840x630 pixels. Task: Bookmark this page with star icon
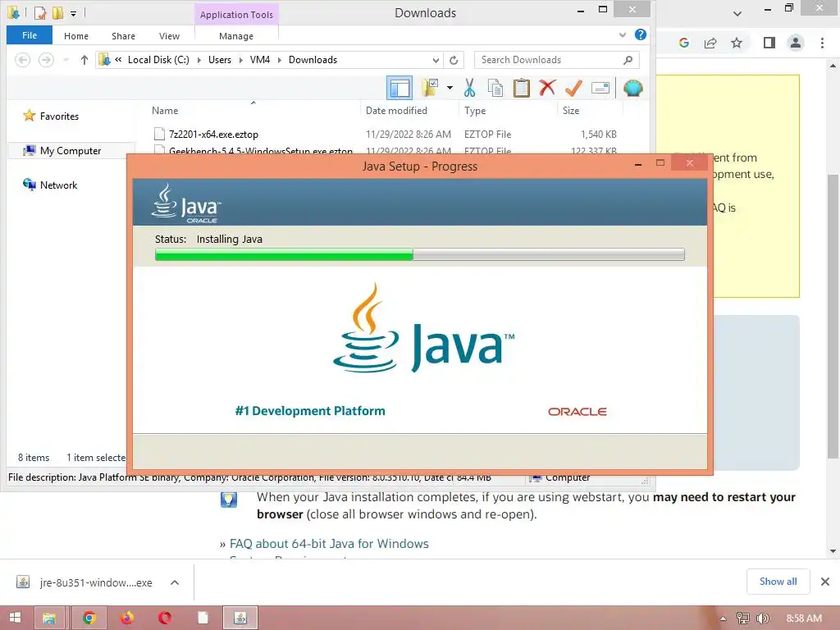pyautogui.click(x=737, y=43)
